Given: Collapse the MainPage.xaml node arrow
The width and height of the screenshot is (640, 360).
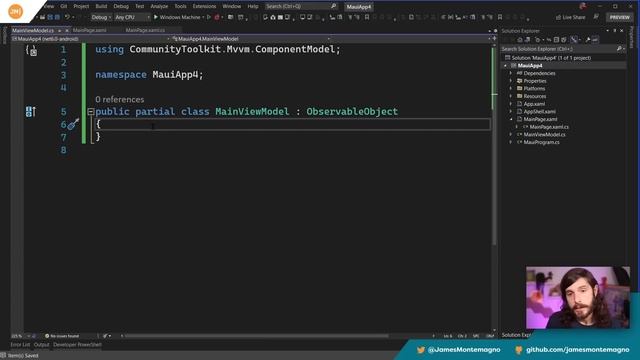Looking at the screenshot, I should pyautogui.click(x=511, y=119).
